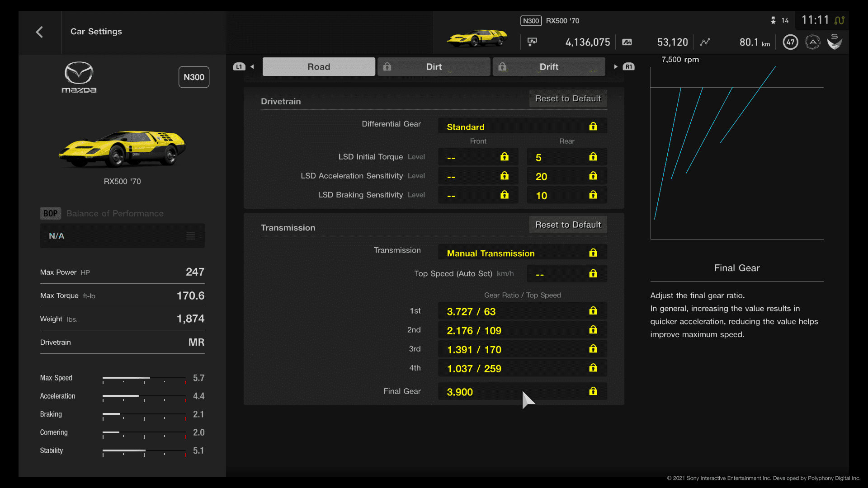Click the lock icon on Manual Transmission

[x=593, y=253]
